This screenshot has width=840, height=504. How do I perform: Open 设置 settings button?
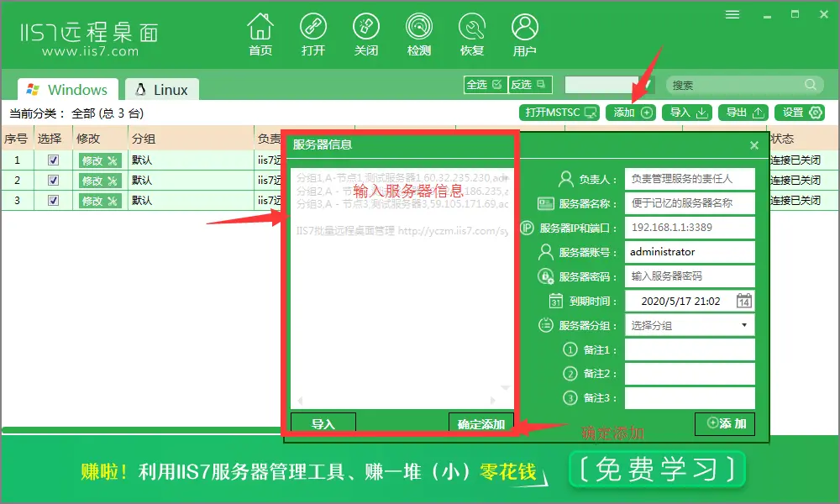coord(800,113)
